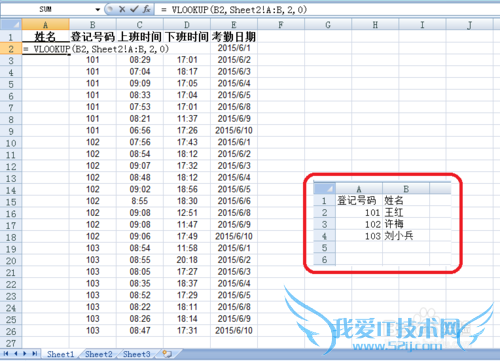500x361 pixels.
Task: Click the Enter checkmark formula button
Action: point(134,9)
